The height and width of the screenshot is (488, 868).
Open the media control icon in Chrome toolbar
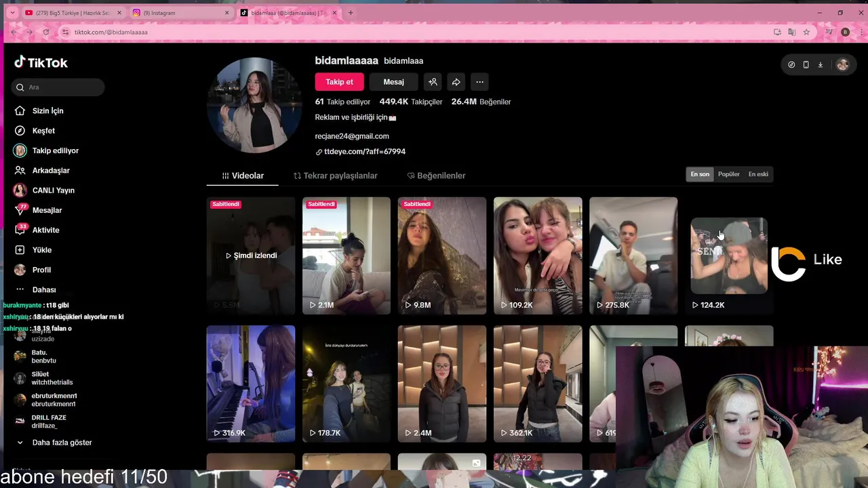[x=829, y=32]
